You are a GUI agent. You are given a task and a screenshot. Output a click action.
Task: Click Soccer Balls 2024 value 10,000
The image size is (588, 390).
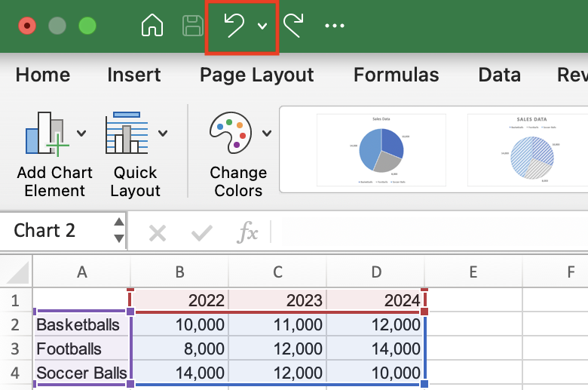click(375, 373)
